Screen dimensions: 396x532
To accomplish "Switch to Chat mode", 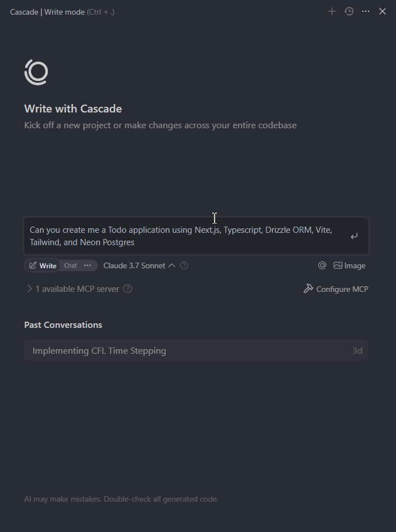I will click(x=70, y=265).
